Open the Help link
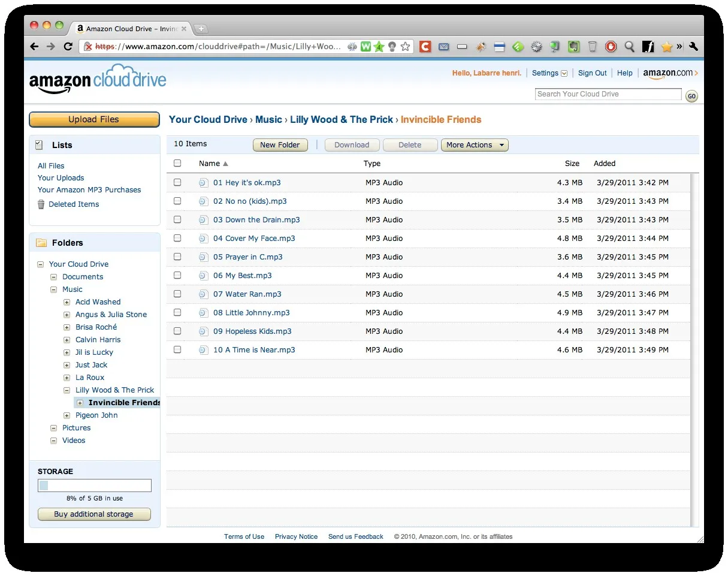The height and width of the screenshot is (576, 728). click(x=625, y=73)
